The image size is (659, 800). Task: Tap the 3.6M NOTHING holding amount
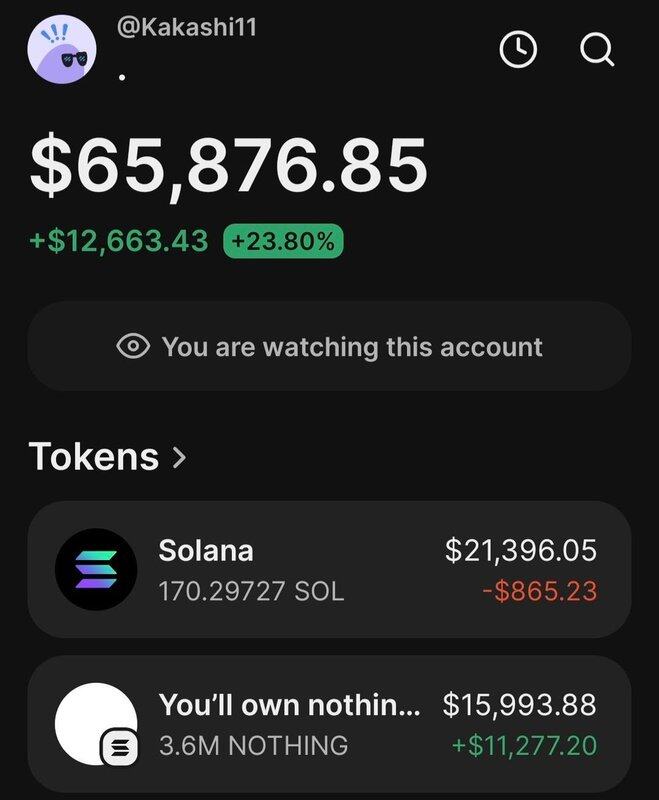(x=254, y=745)
